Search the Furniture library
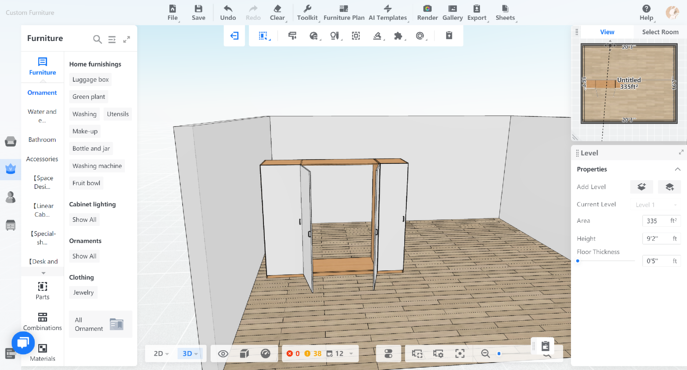 97,39
